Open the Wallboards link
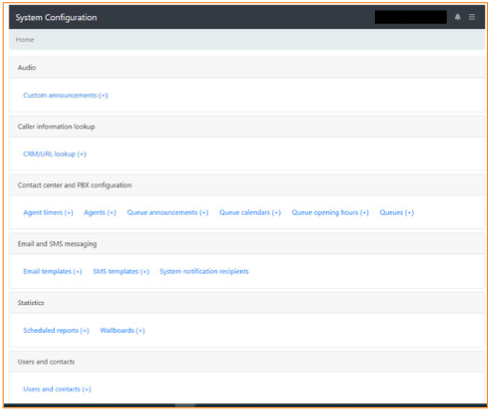 click(x=122, y=331)
